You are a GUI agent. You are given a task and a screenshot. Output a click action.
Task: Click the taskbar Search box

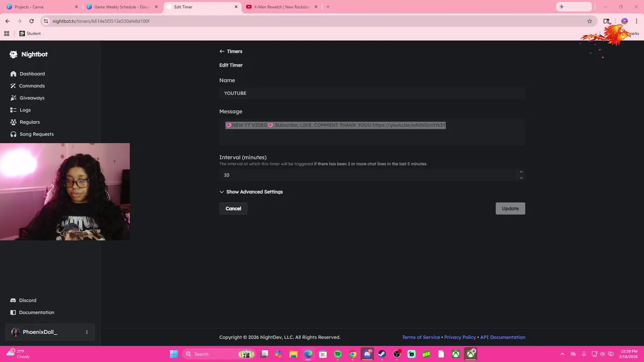coord(219,354)
